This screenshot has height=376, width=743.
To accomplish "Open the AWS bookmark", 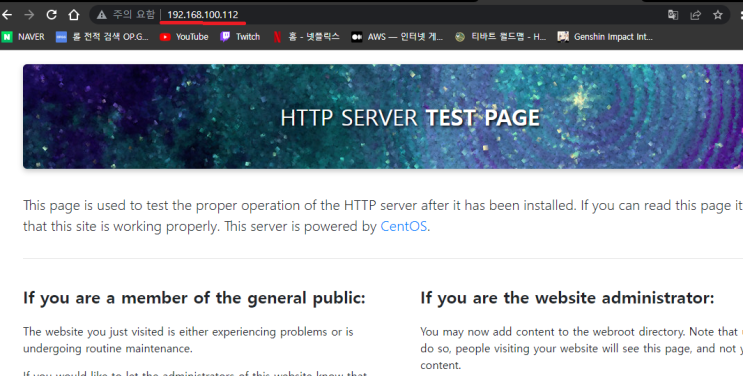I will [397, 37].
